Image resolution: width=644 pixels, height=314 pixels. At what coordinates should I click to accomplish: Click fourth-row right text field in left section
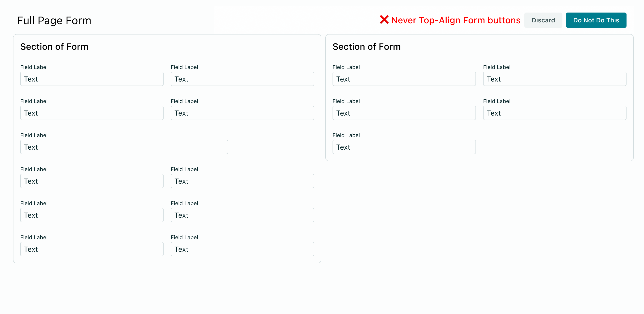point(242,181)
